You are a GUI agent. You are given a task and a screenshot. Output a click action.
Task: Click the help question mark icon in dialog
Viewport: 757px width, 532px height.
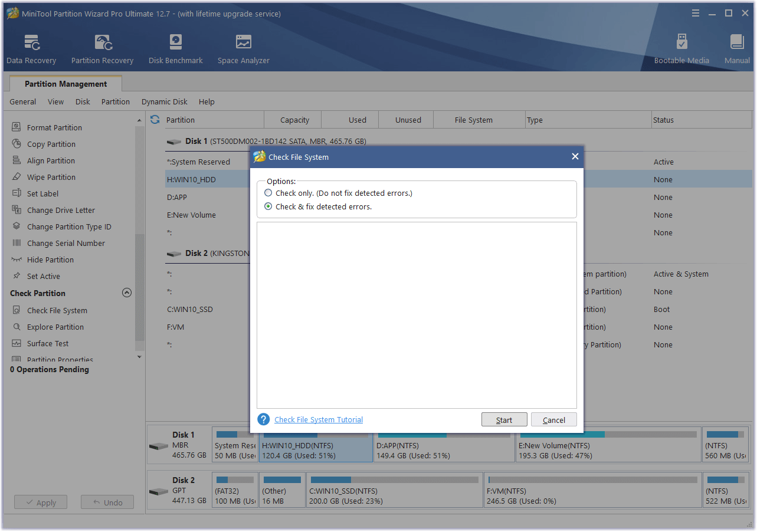264,419
